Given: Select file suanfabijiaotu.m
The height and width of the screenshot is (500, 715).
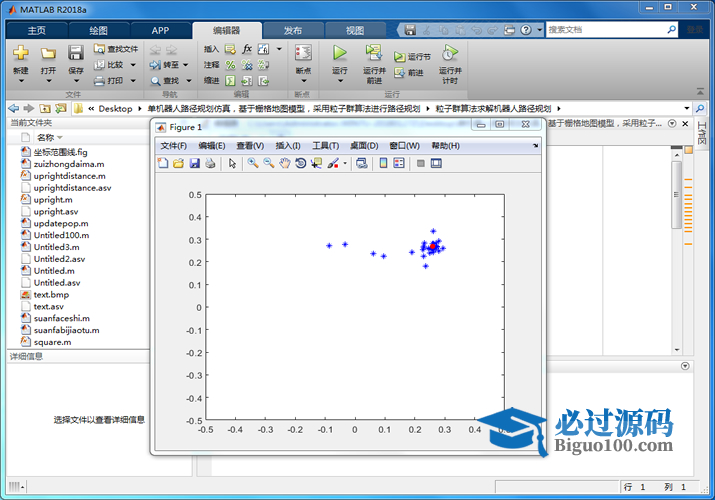Looking at the screenshot, I should click(x=67, y=330).
